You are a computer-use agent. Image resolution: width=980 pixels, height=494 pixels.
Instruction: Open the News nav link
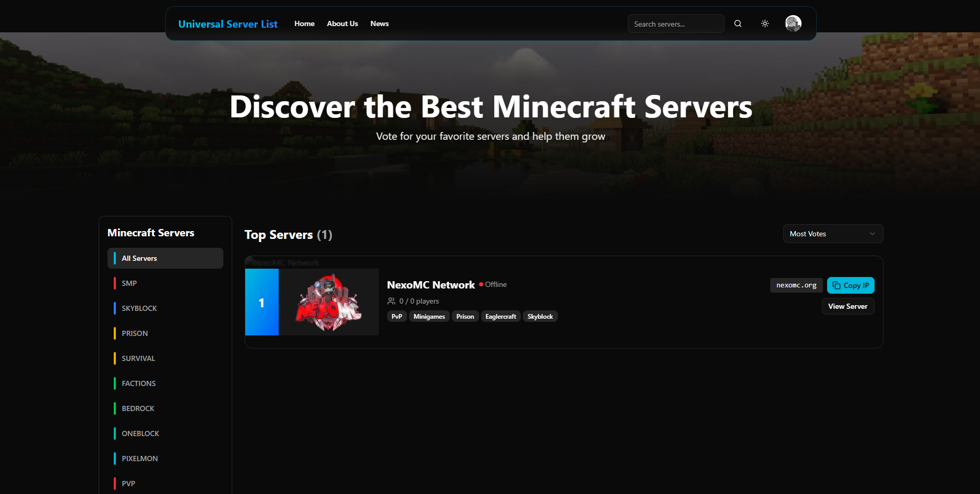[379, 23]
